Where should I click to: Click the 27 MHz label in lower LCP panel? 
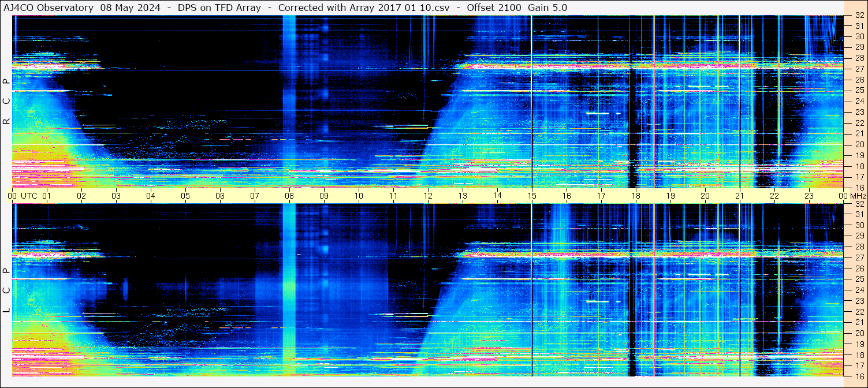click(859, 258)
